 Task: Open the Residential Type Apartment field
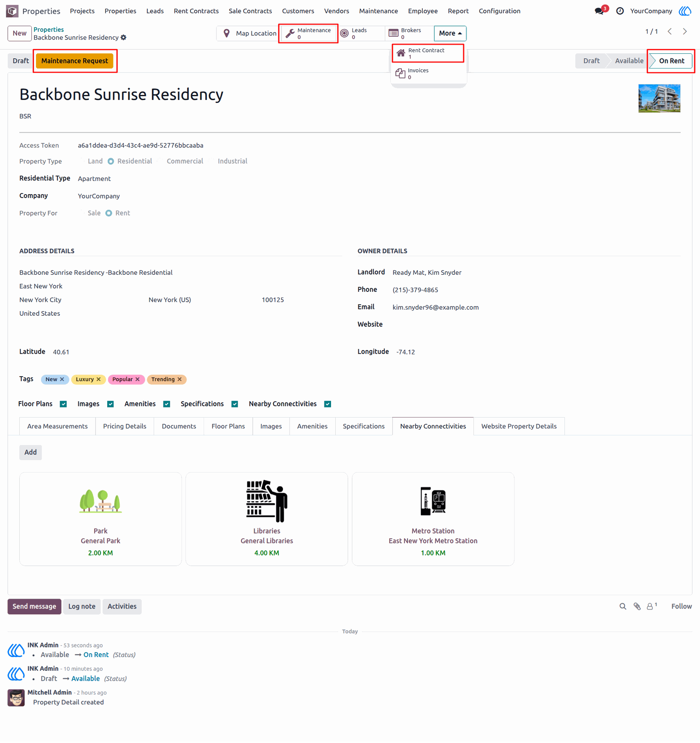click(x=94, y=179)
